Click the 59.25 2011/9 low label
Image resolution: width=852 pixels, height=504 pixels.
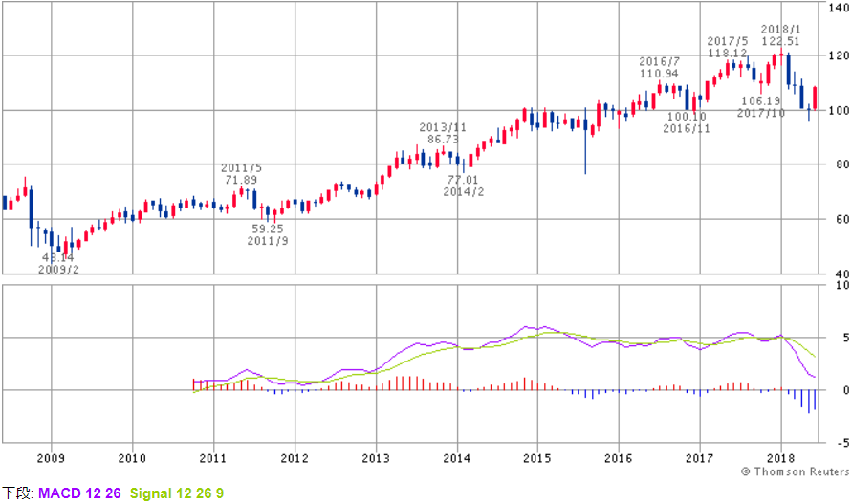[x=268, y=234]
